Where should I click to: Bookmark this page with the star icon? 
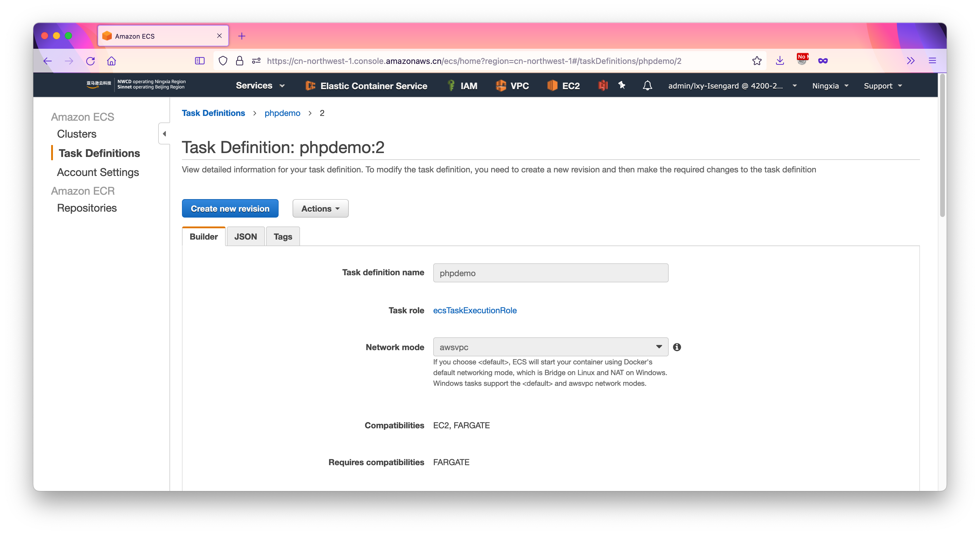(757, 61)
